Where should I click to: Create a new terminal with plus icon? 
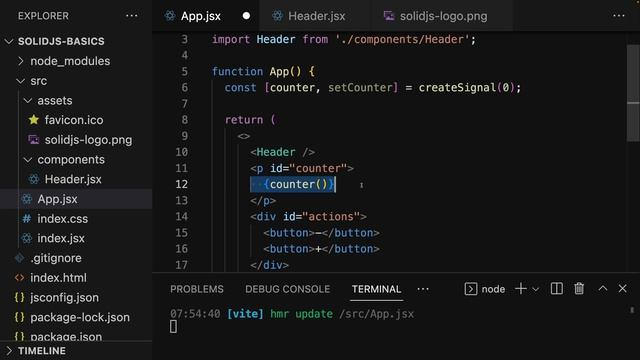click(520, 289)
